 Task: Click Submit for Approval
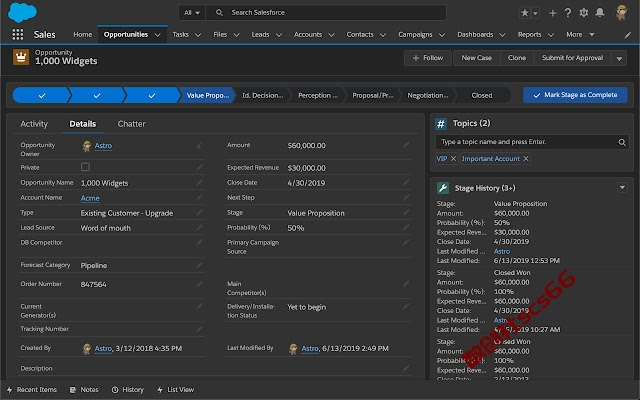572,58
